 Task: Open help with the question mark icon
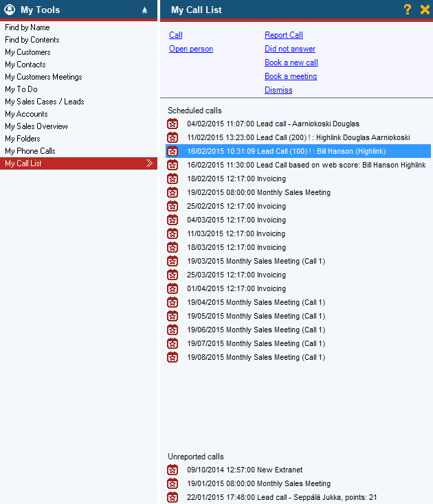click(x=408, y=10)
